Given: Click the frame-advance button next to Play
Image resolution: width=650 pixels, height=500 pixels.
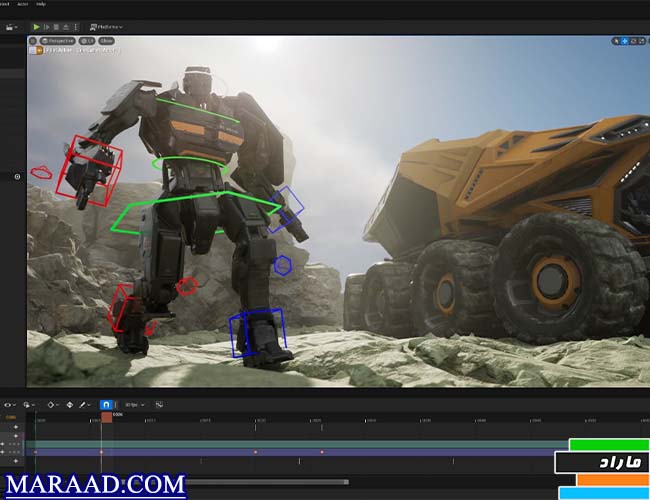Looking at the screenshot, I should point(46,27).
